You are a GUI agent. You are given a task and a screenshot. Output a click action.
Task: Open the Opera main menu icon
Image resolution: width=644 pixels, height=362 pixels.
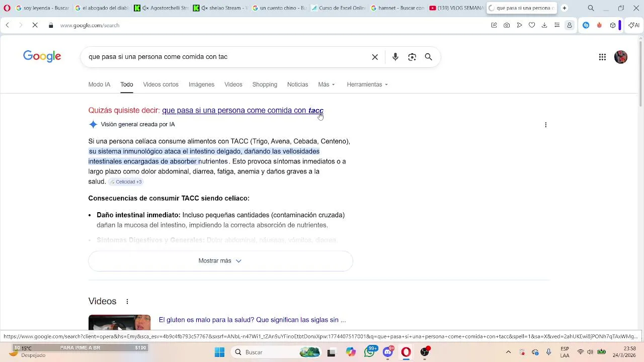tap(7, 8)
